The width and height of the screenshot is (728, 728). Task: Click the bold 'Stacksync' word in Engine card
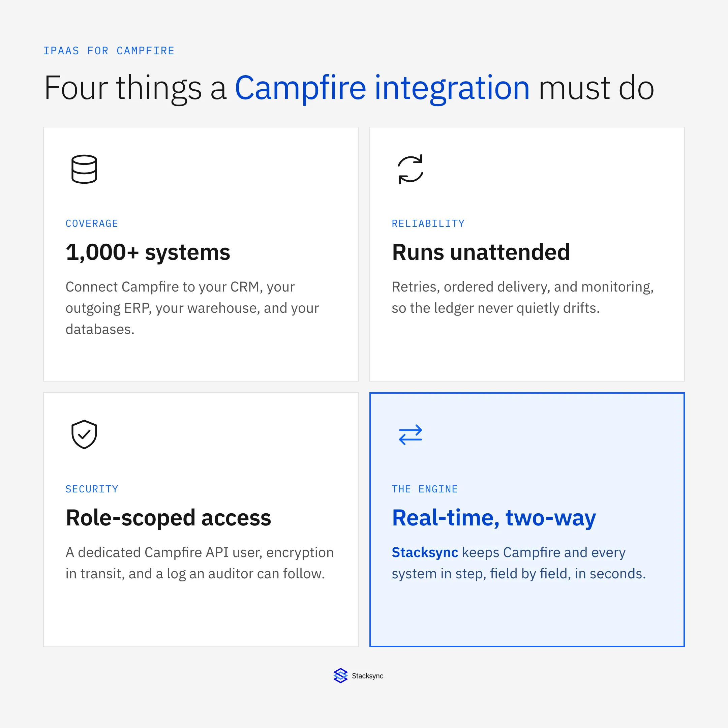(425, 552)
